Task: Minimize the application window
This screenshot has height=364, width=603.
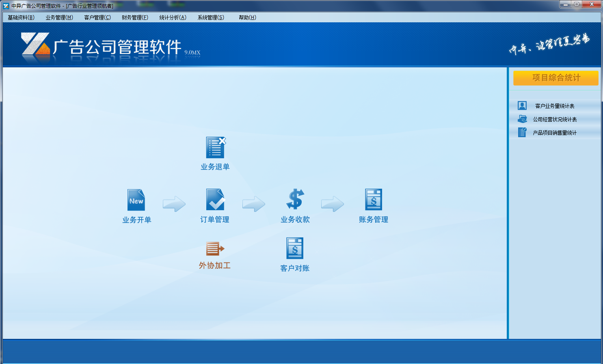Action: (x=565, y=4)
